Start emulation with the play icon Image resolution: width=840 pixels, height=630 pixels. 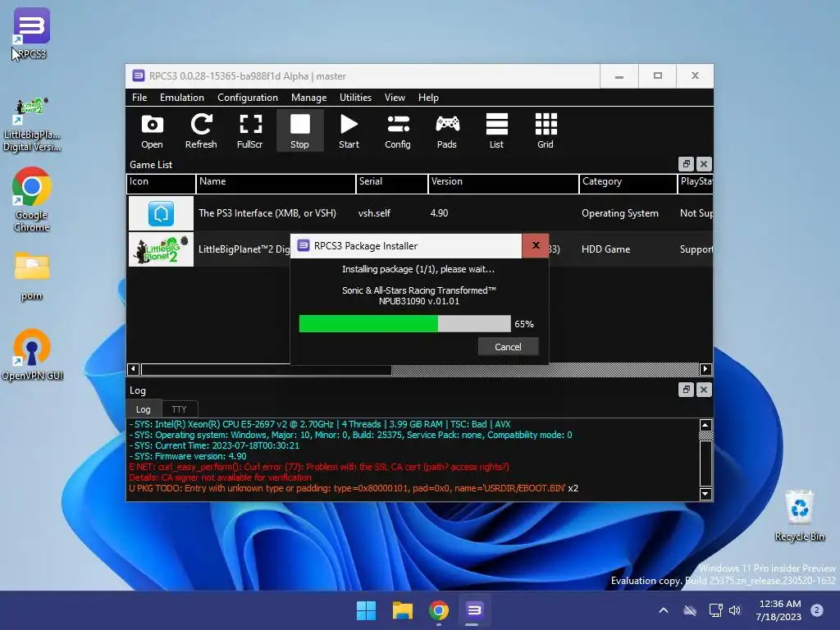[x=349, y=130]
